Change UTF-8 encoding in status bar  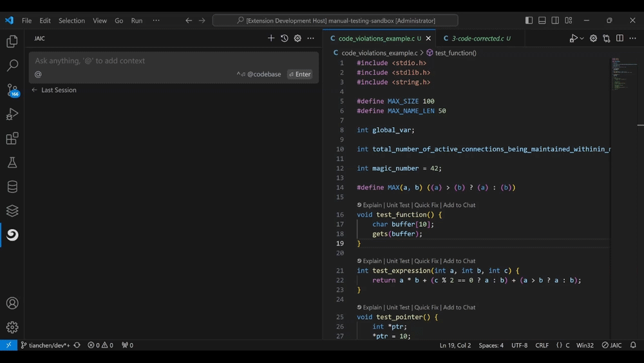(x=519, y=346)
